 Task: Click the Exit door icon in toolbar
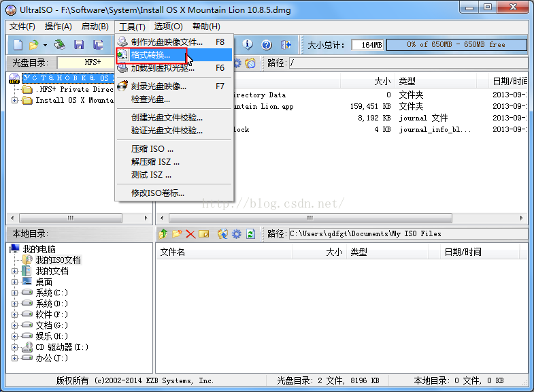point(286,45)
